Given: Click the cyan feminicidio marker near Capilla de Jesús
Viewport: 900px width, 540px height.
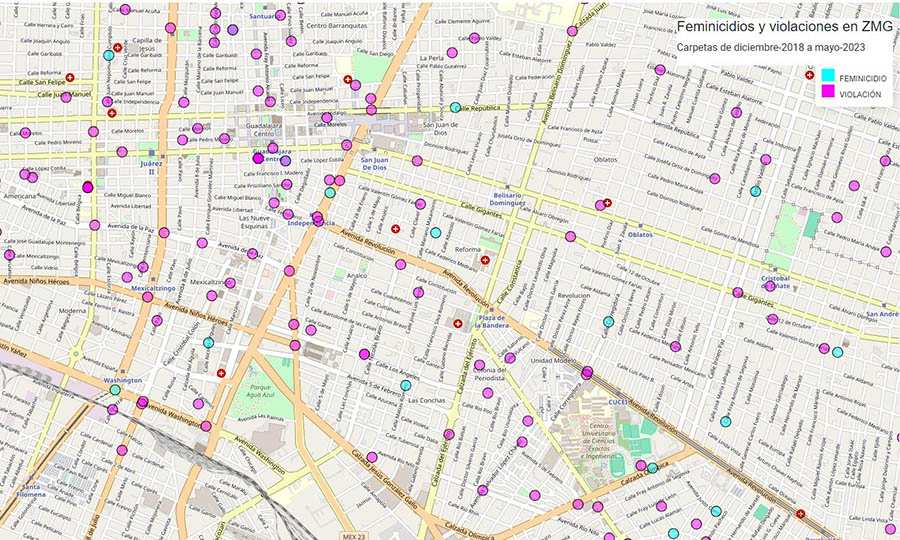Looking at the screenshot, I should tap(109, 55).
